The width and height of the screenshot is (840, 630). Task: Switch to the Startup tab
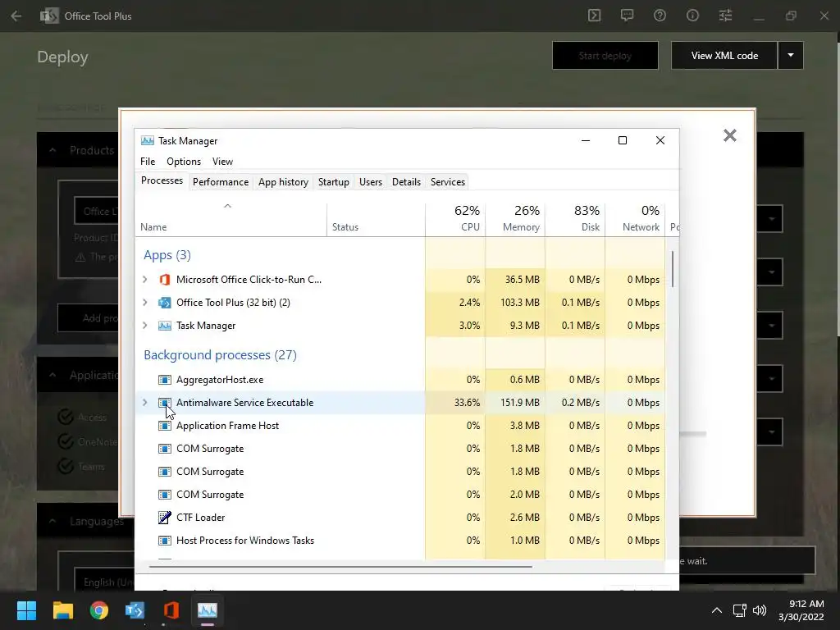(333, 182)
